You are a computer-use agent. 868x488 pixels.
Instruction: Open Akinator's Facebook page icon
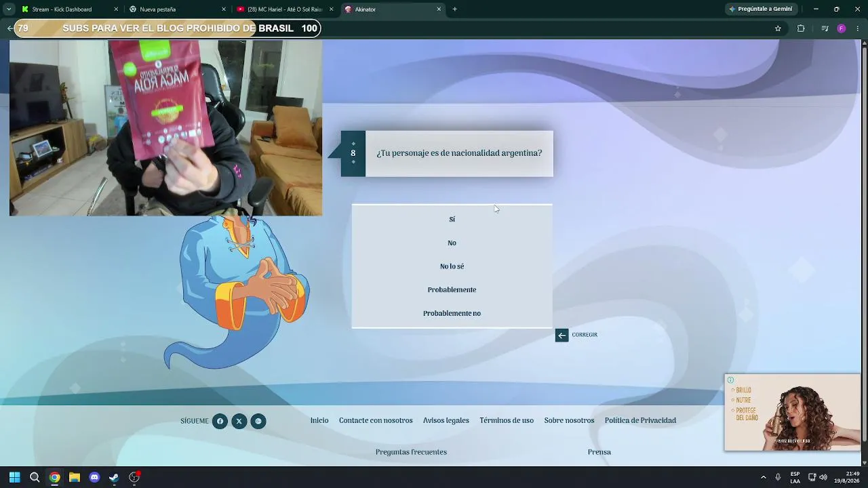point(220,421)
